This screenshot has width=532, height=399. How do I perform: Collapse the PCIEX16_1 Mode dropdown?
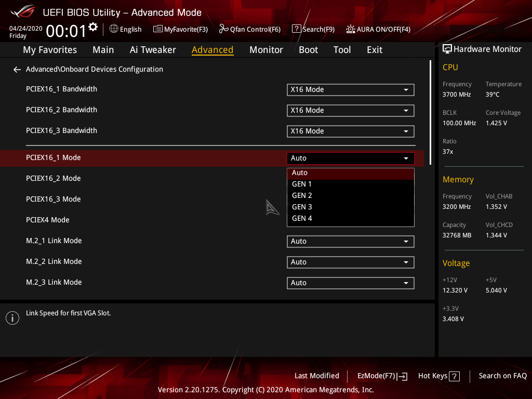pos(351,158)
